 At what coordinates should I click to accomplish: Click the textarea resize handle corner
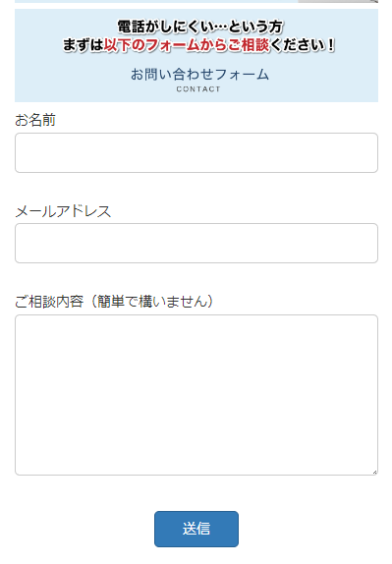click(374, 472)
